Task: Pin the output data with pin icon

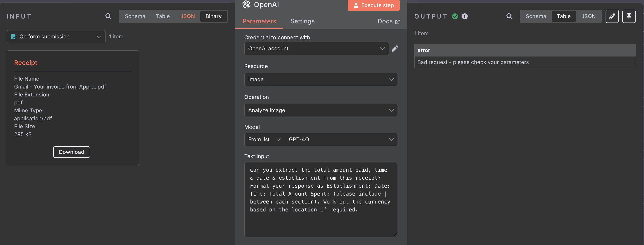Action: pos(629,17)
